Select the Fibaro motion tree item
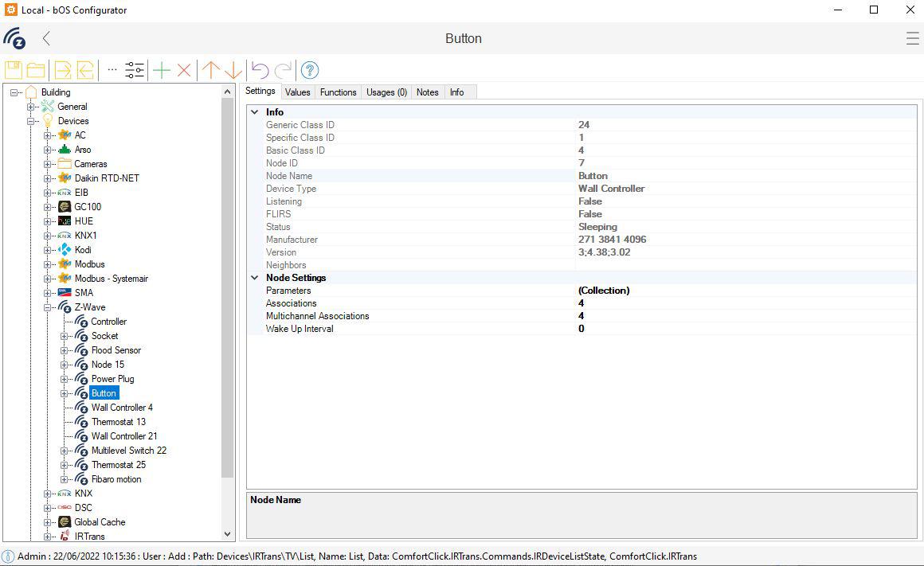Image resolution: width=924 pixels, height=566 pixels. (116, 479)
